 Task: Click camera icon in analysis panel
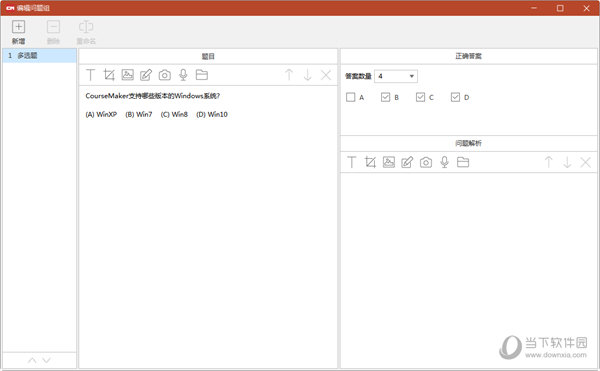tap(426, 162)
